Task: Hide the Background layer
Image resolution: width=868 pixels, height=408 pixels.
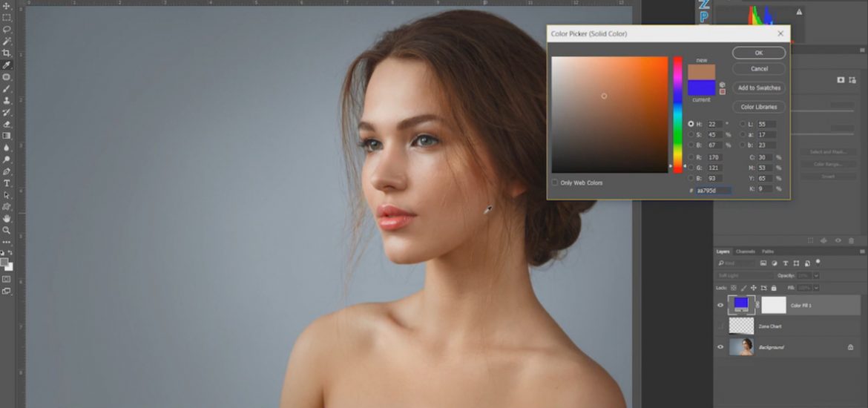Action: pyautogui.click(x=720, y=347)
